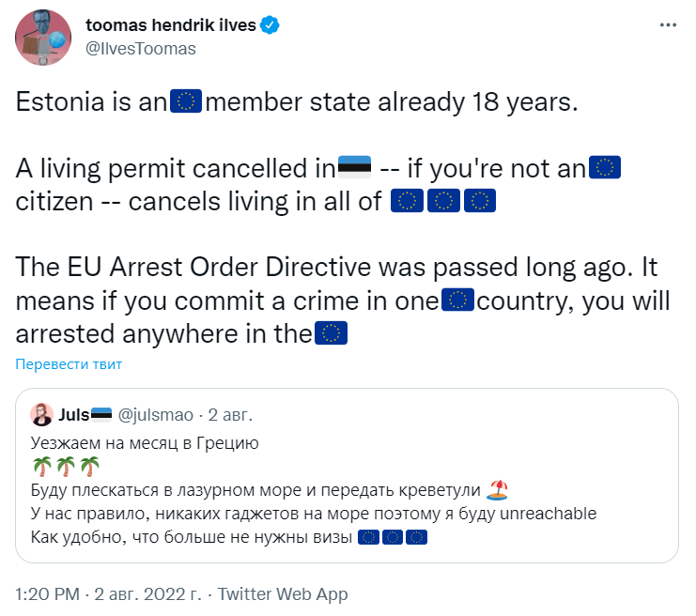Click the blue verified badge
Screen dimensions: 696x616
[271, 26]
